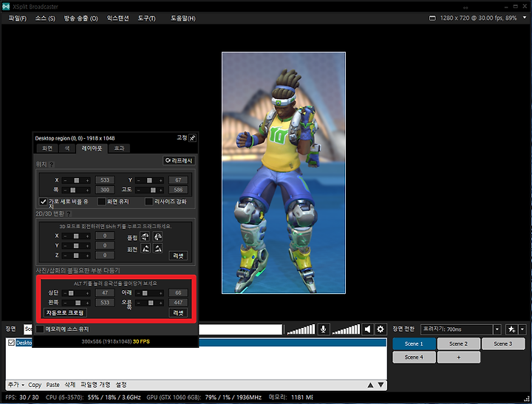Click the XSplit Broadcaster logo icon
532x404 pixels.
(6, 7)
